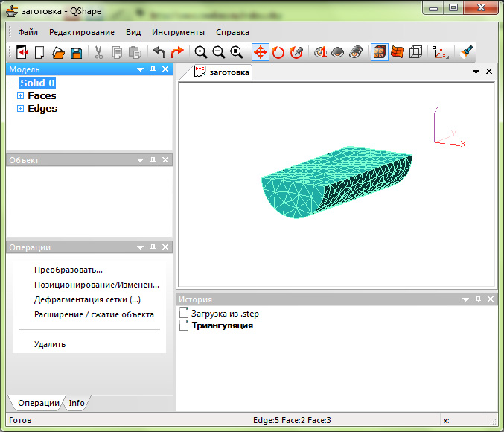Switch to wireframe cube display mode
The height and width of the screenshot is (432, 504).
pos(415,52)
